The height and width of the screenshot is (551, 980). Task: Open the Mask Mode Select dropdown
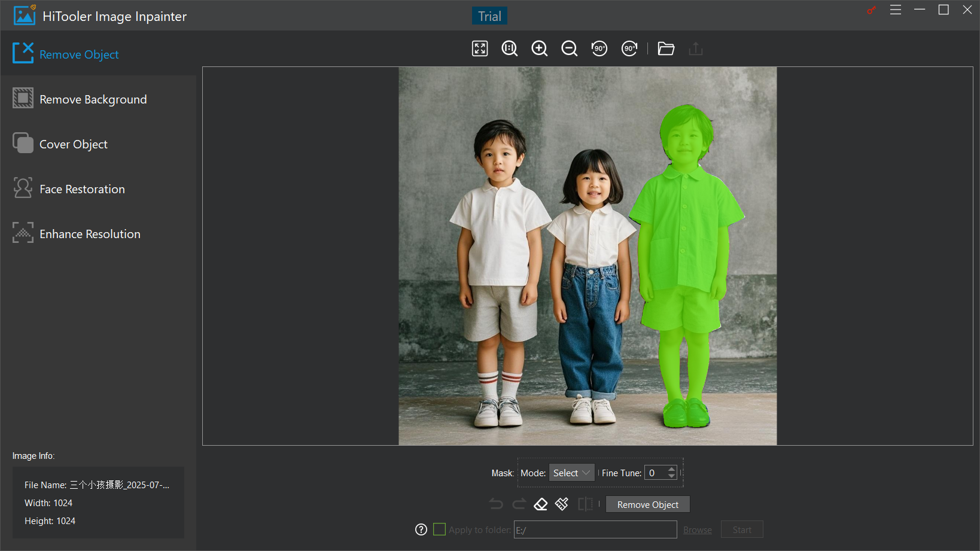pyautogui.click(x=572, y=473)
